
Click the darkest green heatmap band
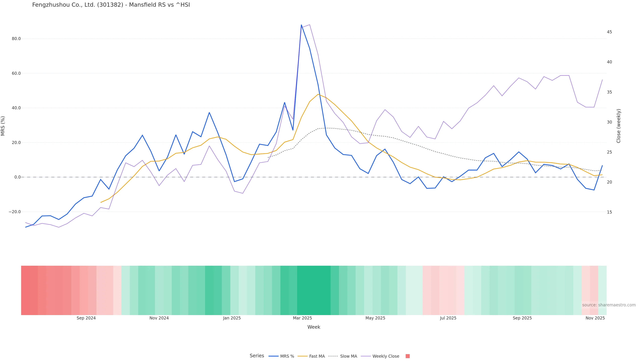click(314, 290)
